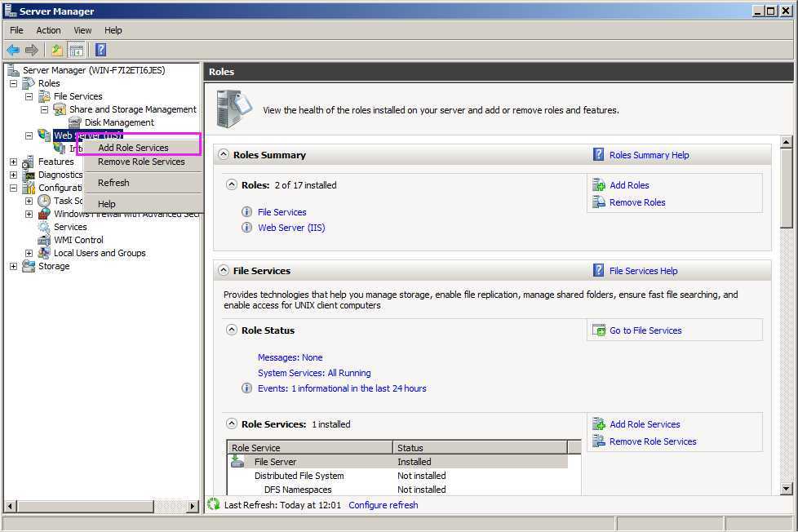Expand the Local Users and Groups node
This screenshot has height=532, width=798.
(29, 253)
